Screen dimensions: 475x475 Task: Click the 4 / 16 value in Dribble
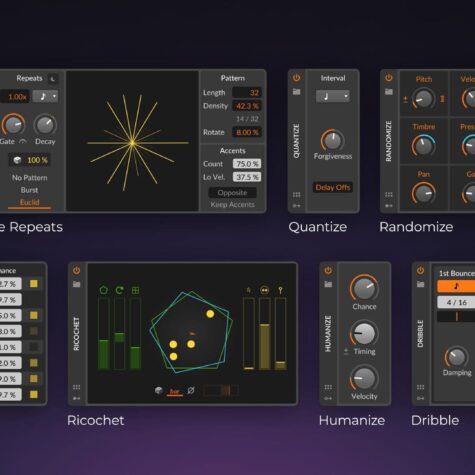pos(456,302)
